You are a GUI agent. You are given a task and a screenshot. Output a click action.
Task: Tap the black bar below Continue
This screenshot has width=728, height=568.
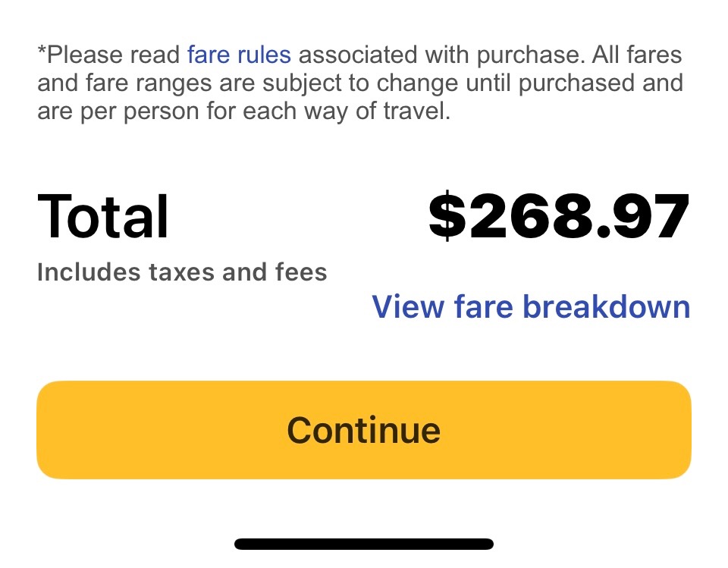pyautogui.click(x=364, y=544)
